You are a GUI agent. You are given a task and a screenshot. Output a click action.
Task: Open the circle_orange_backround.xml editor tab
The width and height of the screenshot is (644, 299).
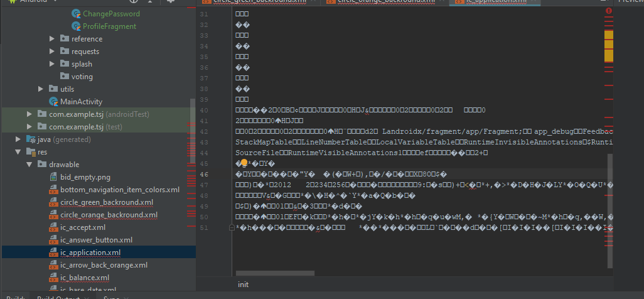pyautogui.click(x=385, y=2)
